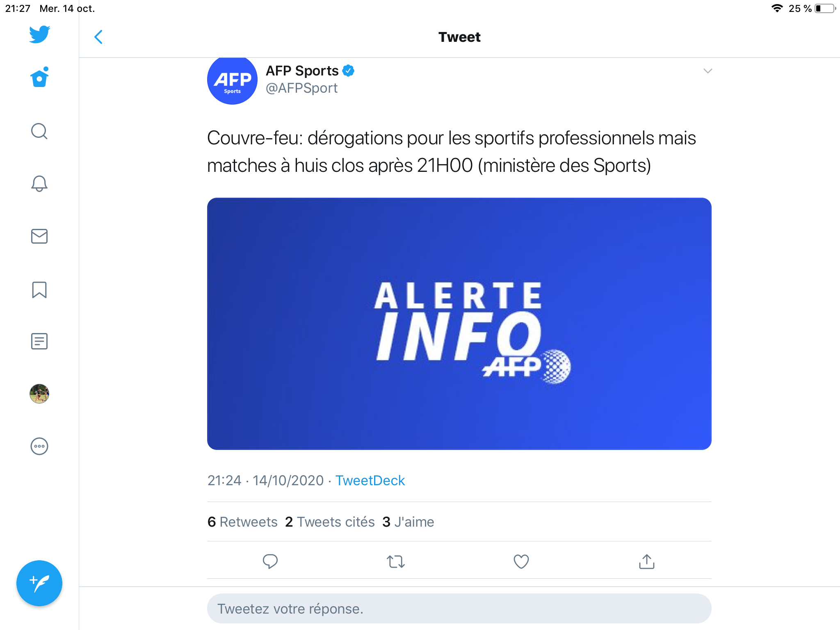Open your profile avatar in sidebar

coord(39,394)
